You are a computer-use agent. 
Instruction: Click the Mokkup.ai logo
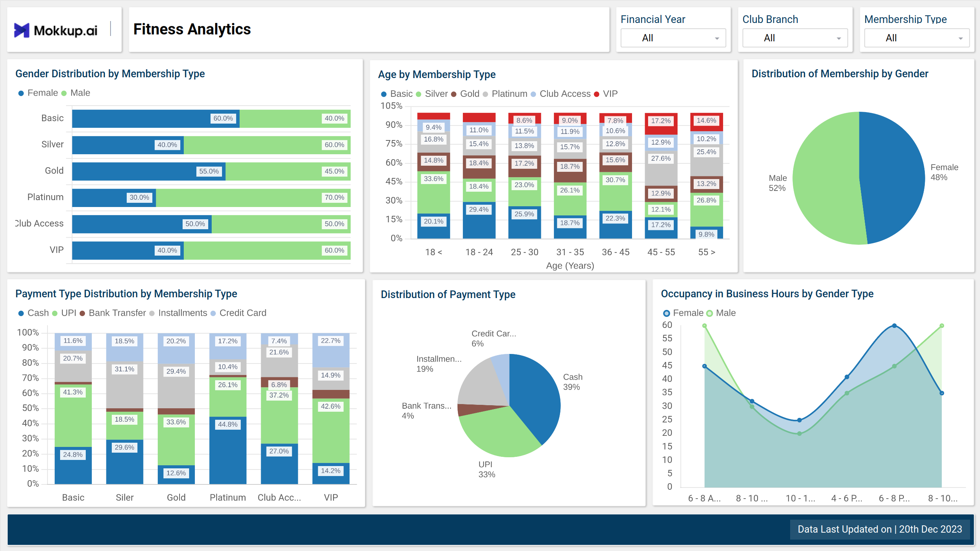[x=56, y=30]
